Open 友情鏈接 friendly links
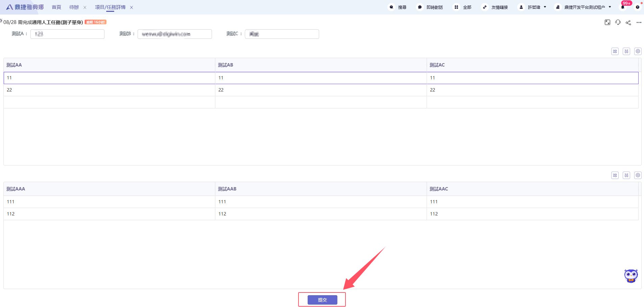Image resolution: width=644 pixels, height=307 pixels. point(495,7)
